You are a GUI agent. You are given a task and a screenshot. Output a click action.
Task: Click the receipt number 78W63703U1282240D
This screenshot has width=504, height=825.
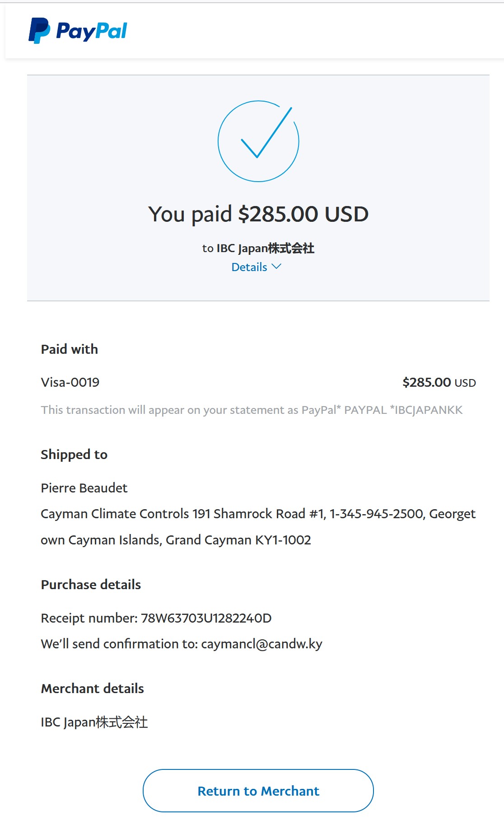206,618
